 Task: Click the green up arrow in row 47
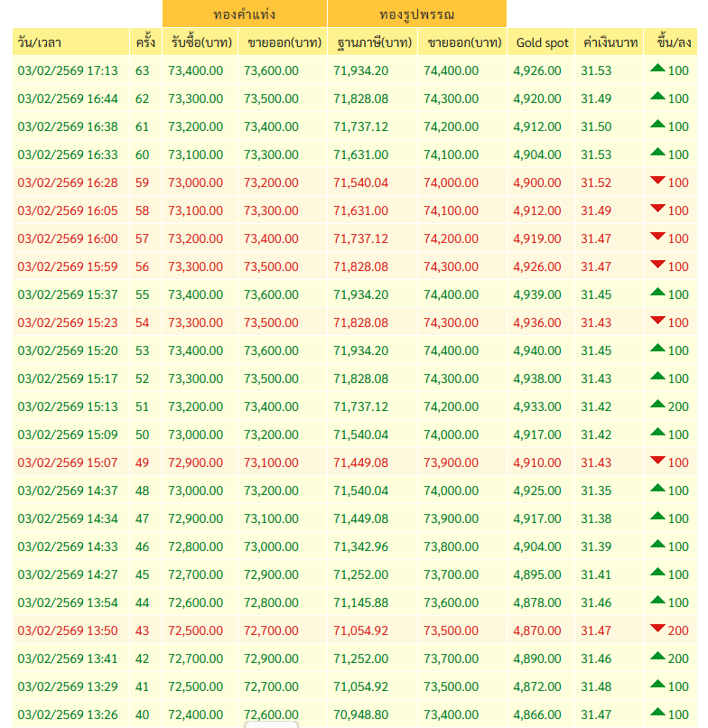657,517
